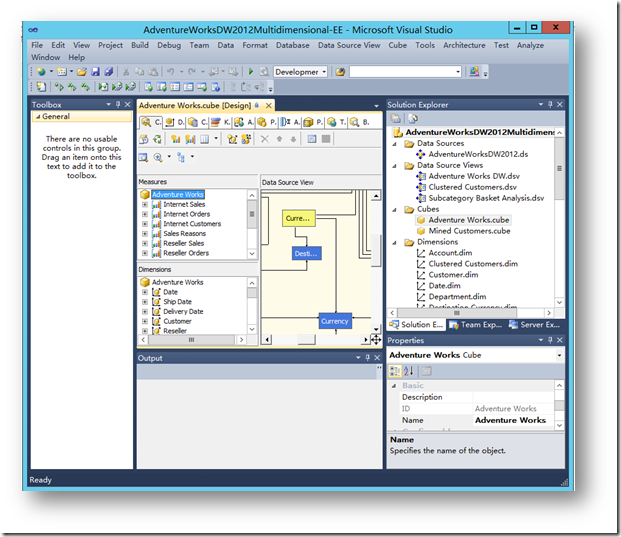Toggle auto-hide pin on Solution Explorer
This screenshot has height=537, width=621.
point(550,105)
